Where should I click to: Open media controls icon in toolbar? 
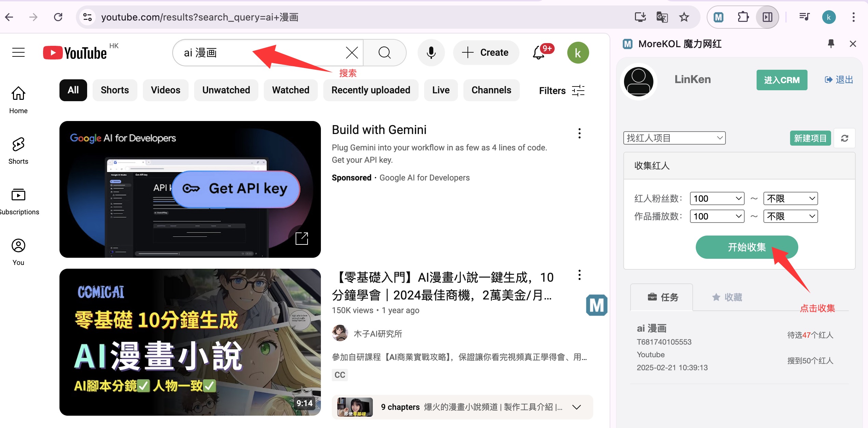[804, 17]
